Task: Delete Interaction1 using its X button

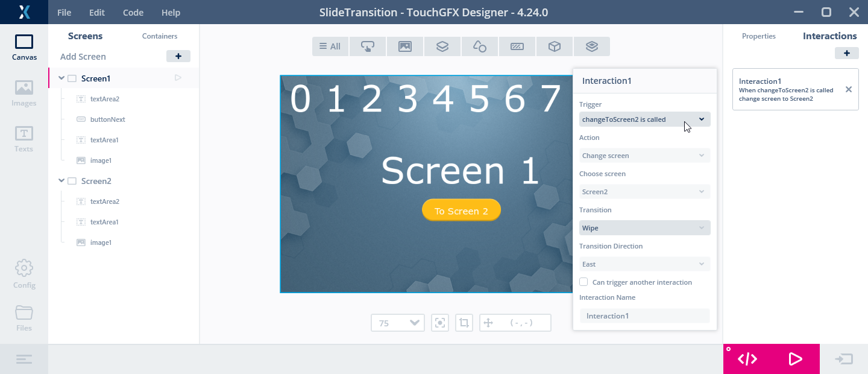Action: [x=848, y=89]
